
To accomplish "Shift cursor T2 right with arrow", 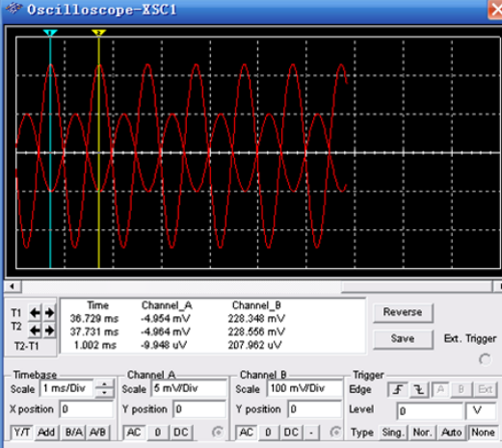I will 49,330.
